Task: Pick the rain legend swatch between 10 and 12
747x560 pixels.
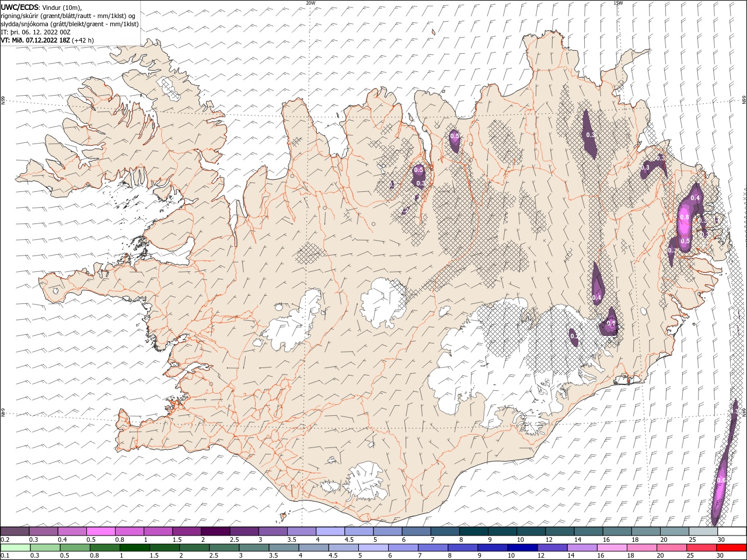Action: (522, 547)
